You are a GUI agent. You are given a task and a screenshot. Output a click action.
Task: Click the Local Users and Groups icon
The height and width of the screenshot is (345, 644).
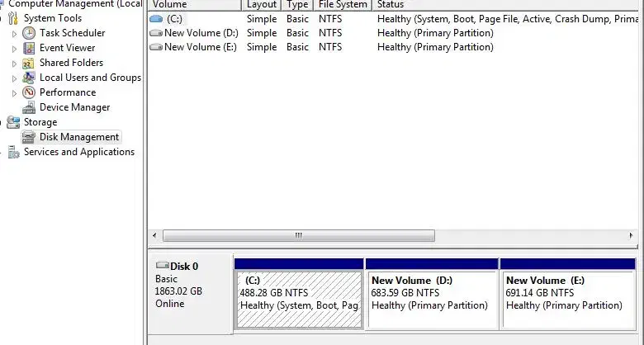[x=29, y=78]
